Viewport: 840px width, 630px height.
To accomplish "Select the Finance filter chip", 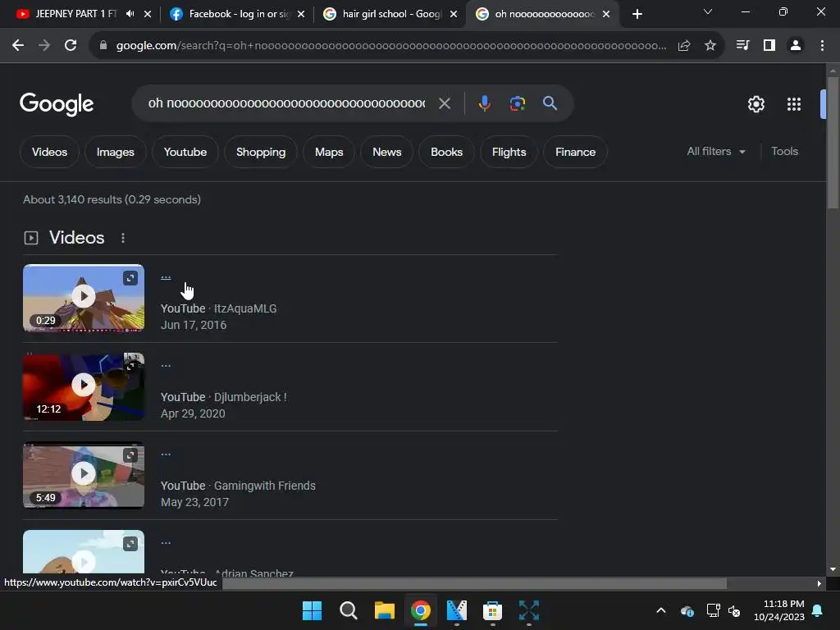I will 575,152.
